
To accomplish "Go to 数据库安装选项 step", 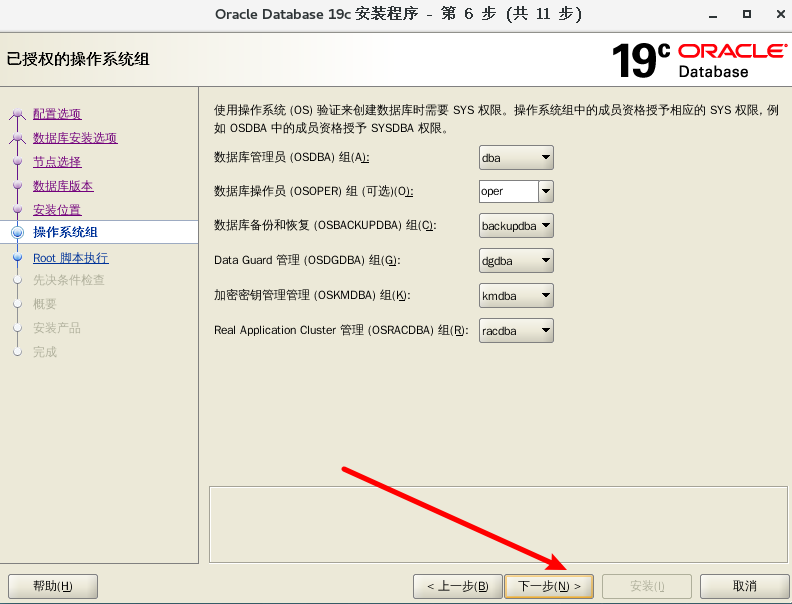I will (75, 138).
